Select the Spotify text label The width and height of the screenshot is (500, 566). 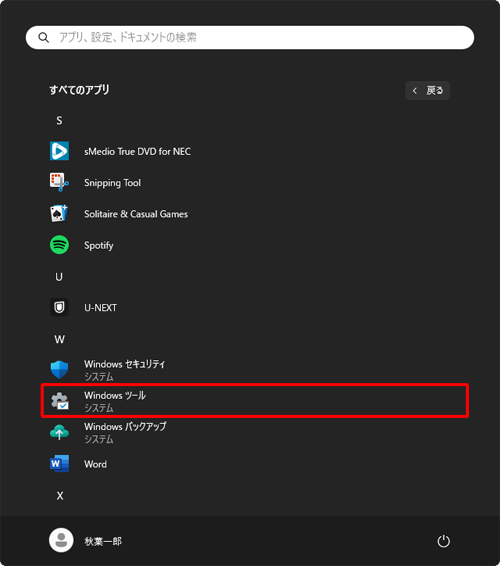(x=99, y=245)
